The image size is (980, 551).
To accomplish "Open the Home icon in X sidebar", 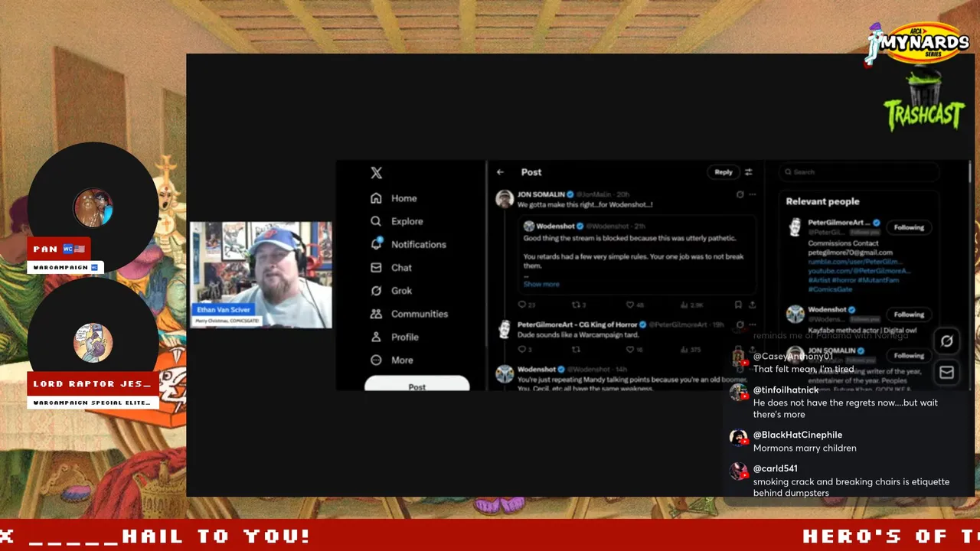I will (376, 198).
